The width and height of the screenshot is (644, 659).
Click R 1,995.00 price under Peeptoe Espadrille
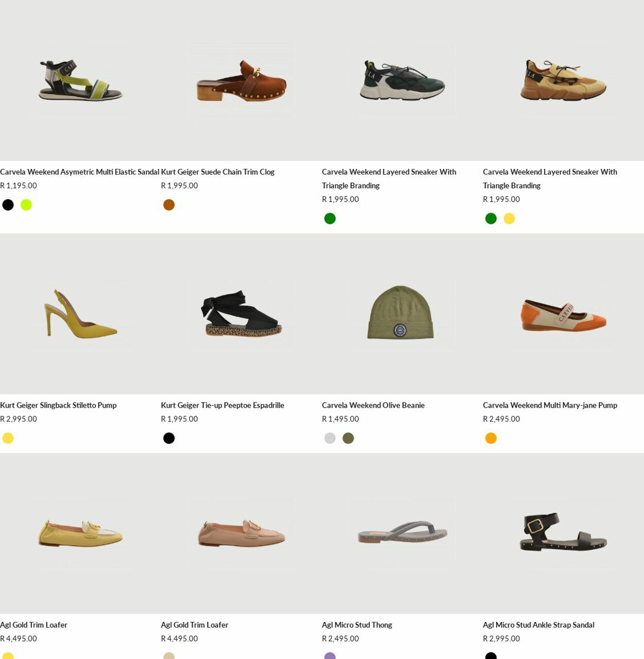point(179,419)
